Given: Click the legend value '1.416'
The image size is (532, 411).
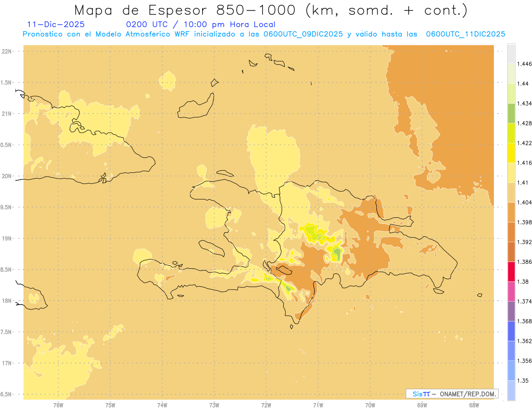Looking at the screenshot, I should click(x=525, y=163).
